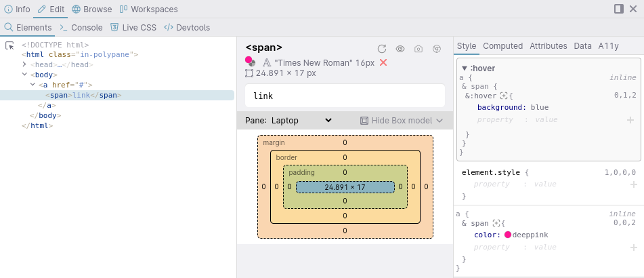Switch to the Computed tab
Image resolution: width=644 pixels, height=278 pixels.
(502, 45)
